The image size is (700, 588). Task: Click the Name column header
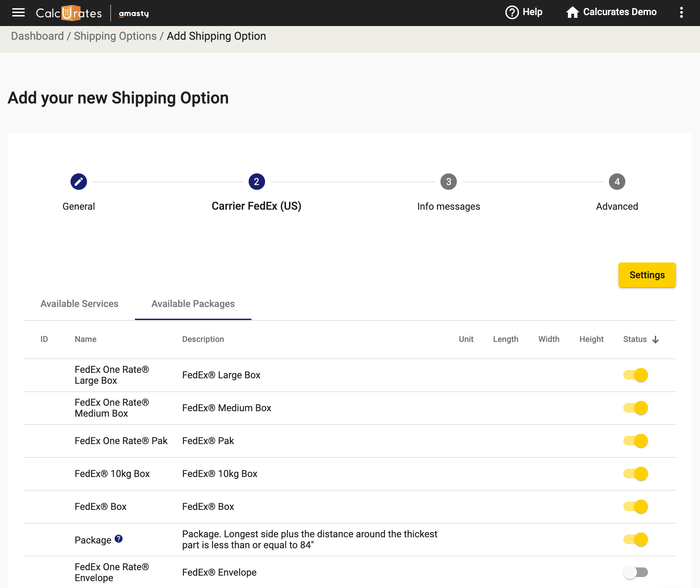(86, 339)
